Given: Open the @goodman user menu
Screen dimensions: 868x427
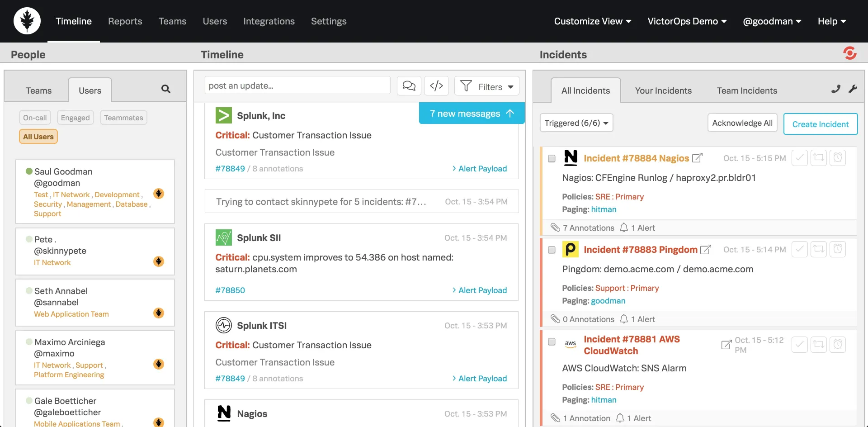Looking at the screenshot, I should pyautogui.click(x=772, y=21).
